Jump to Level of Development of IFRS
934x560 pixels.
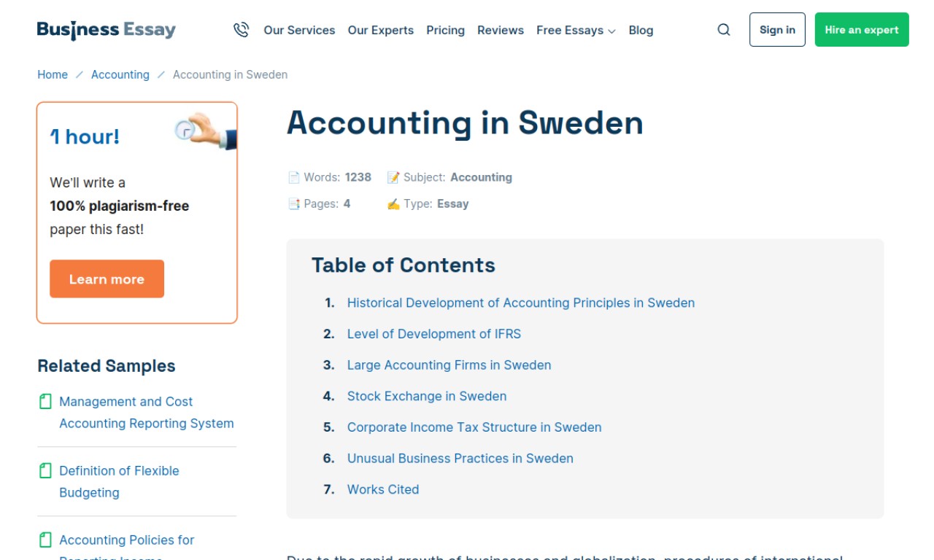tap(434, 334)
